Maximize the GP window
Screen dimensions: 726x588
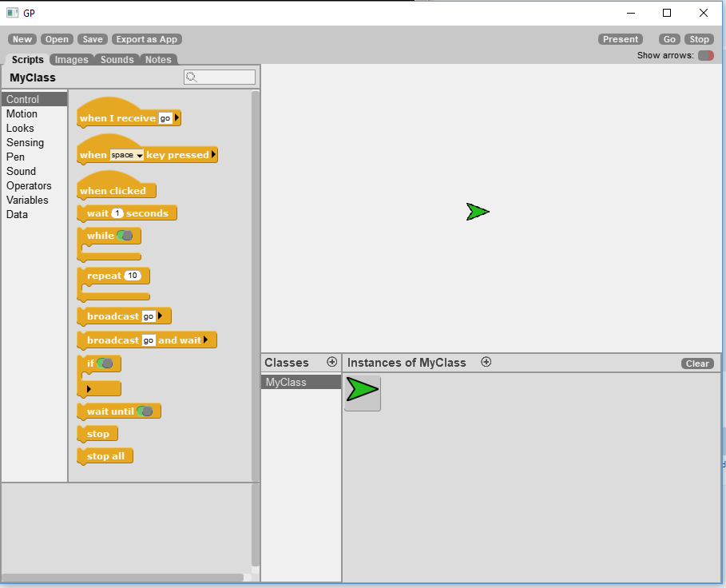pos(667,13)
